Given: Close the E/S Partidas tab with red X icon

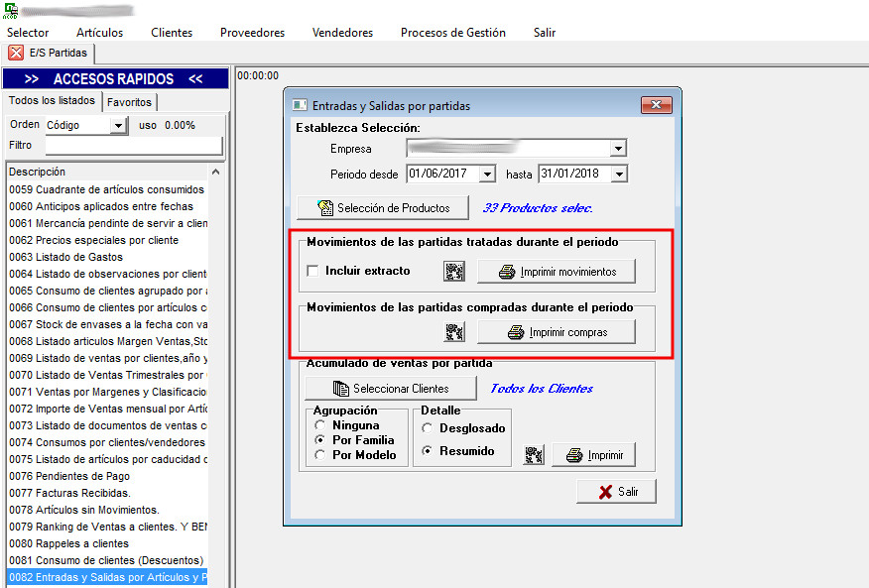Looking at the screenshot, I should tap(16, 53).
